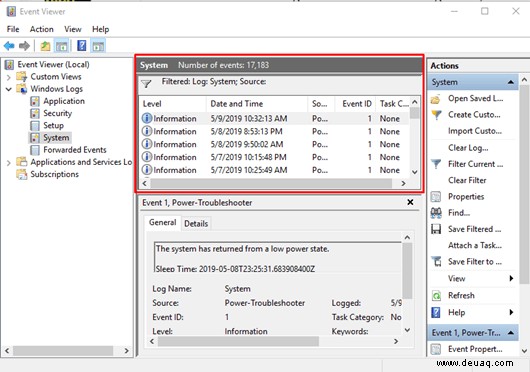Image resolution: width=530 pixels, height=372 pixels.
Task: Select the 5/7/2019 10:25:49 AM event row
Action: click(x=274, y=170)
